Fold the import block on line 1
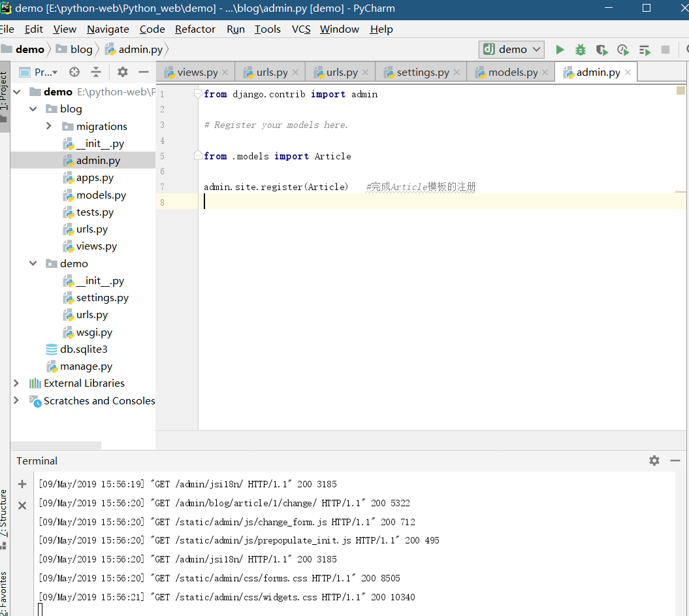 198,93
